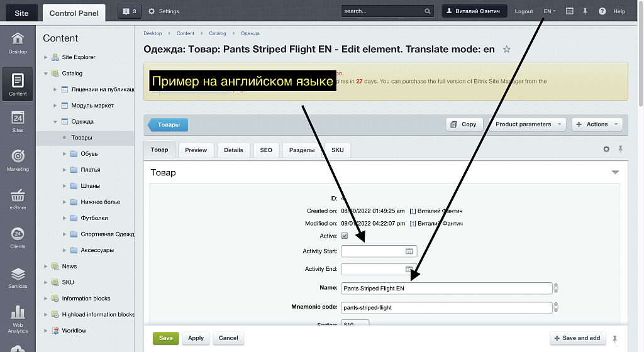Viewport: 644px width, 352px height.
Task: Switch to the Details tab
Action: (233, 150)
